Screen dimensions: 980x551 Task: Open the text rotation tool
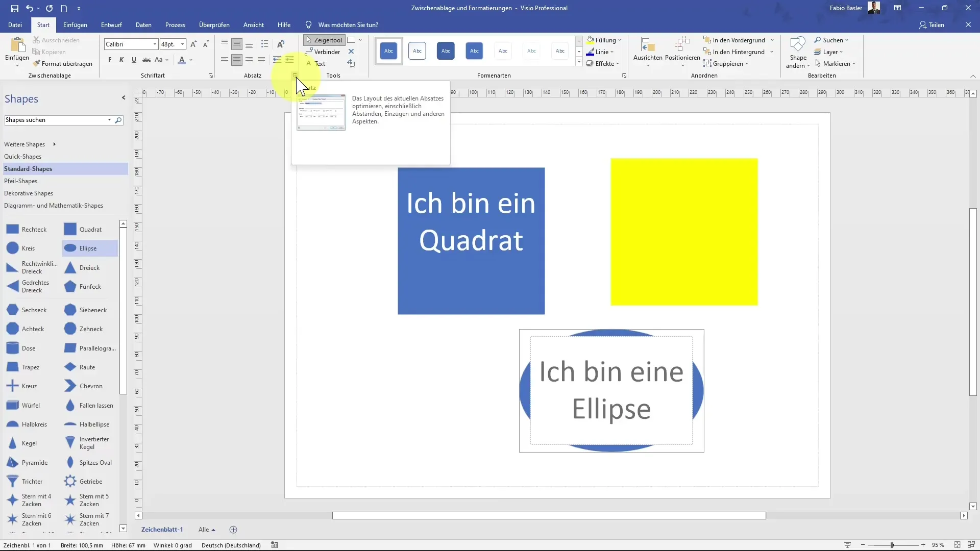point(281,44)
